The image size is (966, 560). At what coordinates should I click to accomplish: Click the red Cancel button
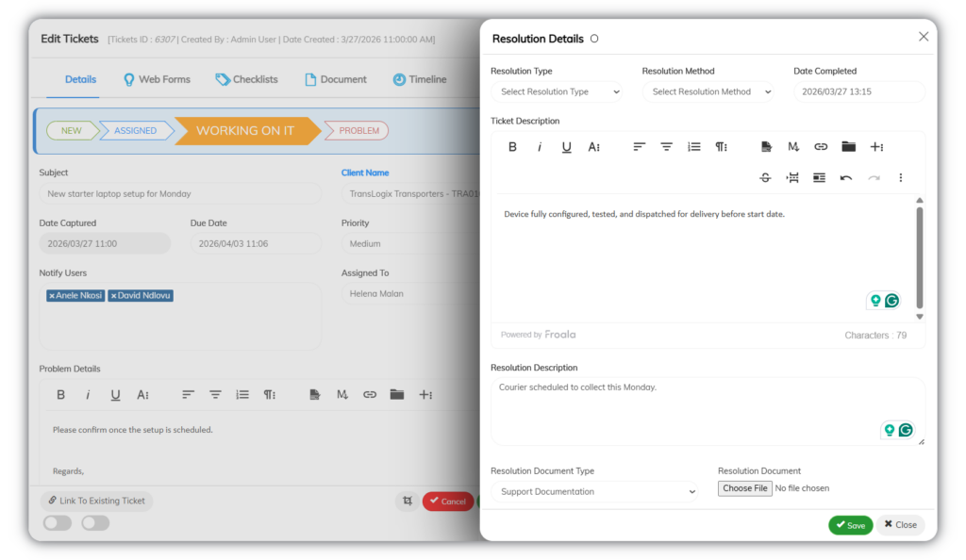coord(448,501)
